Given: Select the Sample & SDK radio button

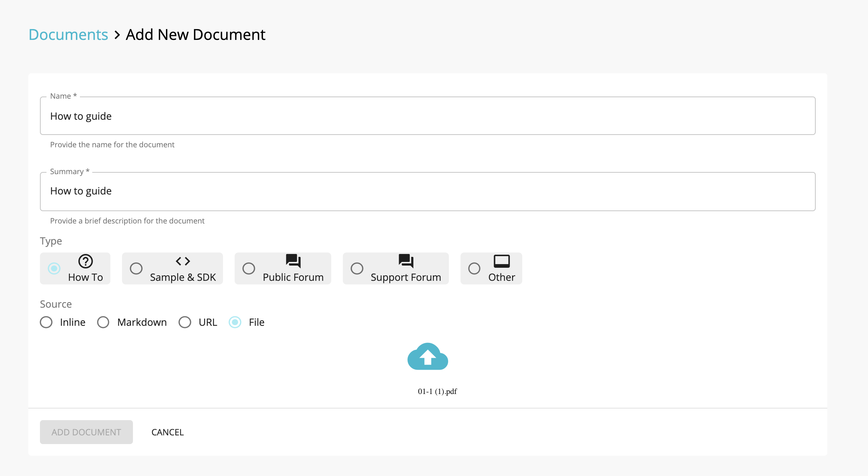Looking at the screenshot, I should (136, 268).
